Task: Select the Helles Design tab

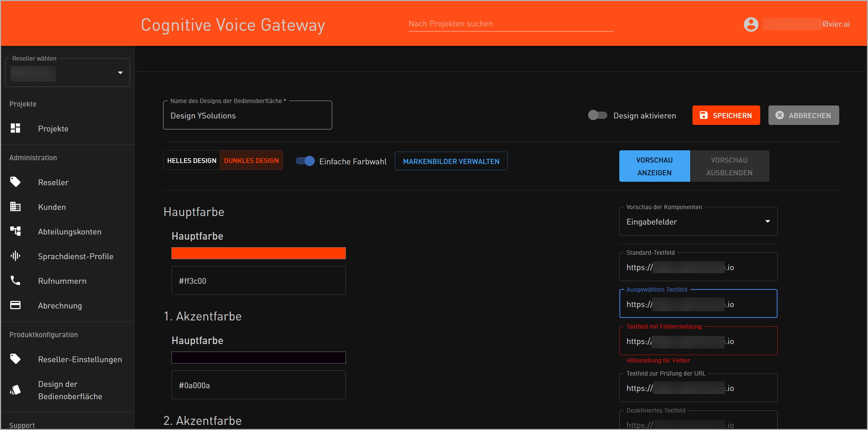Action: pyautogui.click(x=192, y=161)
